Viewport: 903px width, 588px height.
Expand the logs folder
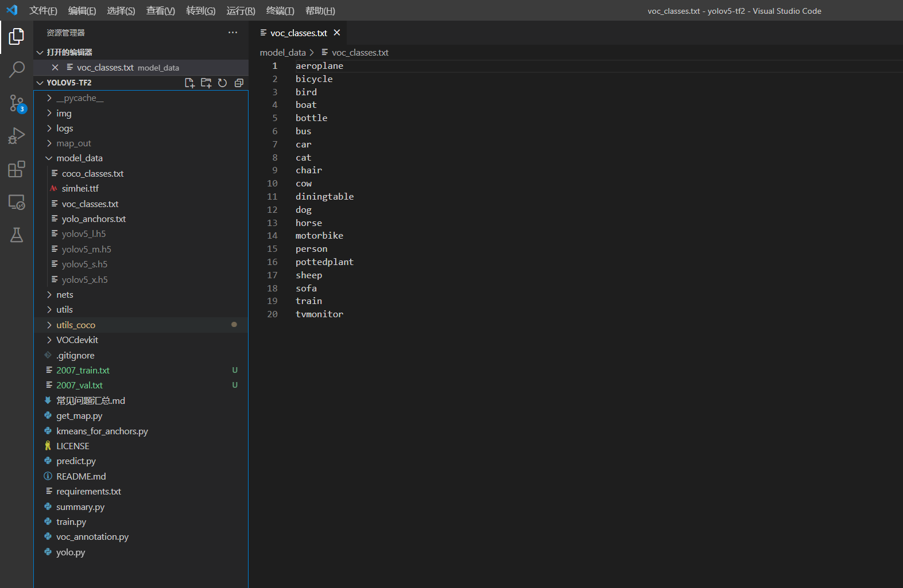(x=49, y=128)
